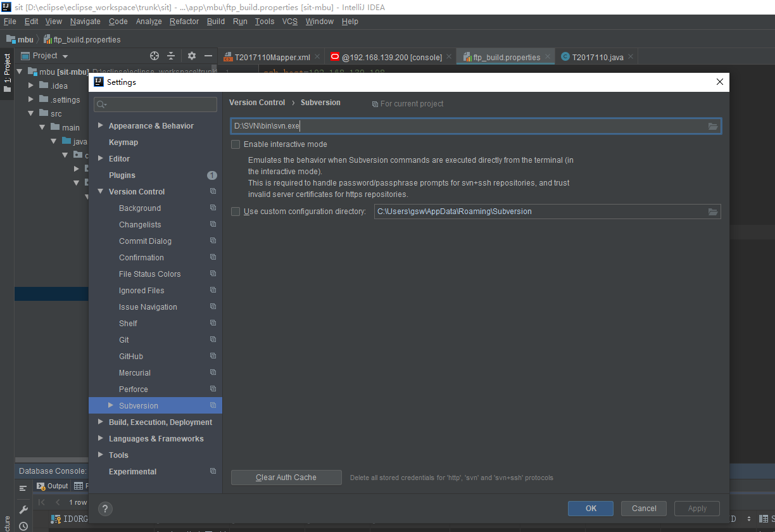Click the Collapse All icon in Project toolbar

coord(172,56)
